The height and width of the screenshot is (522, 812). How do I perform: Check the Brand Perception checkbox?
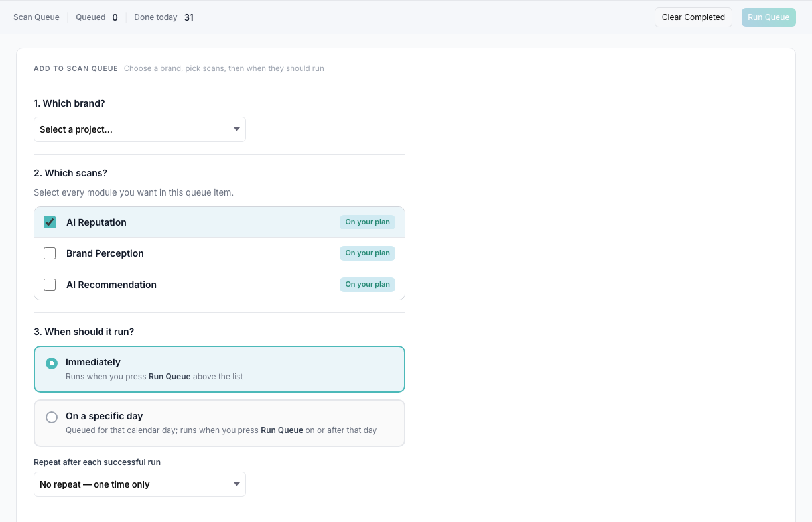point(50,253)
